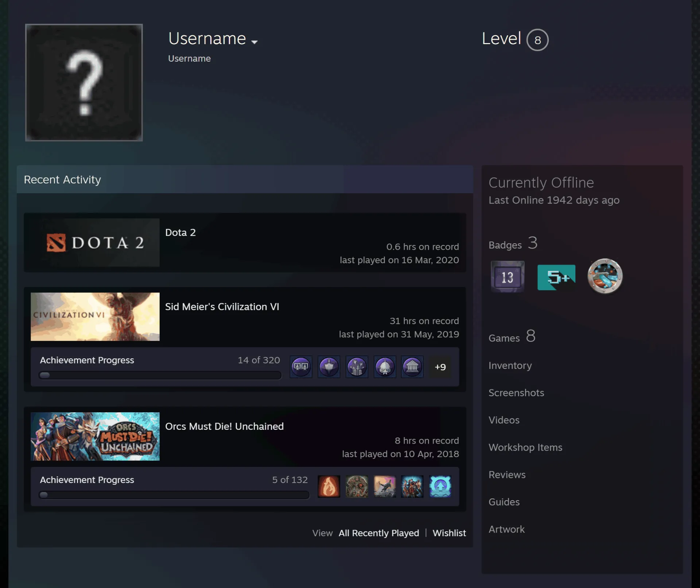Select the round spaceship badge icon
This screenshot has width=700, height=588.
click(x=605, y=276)
